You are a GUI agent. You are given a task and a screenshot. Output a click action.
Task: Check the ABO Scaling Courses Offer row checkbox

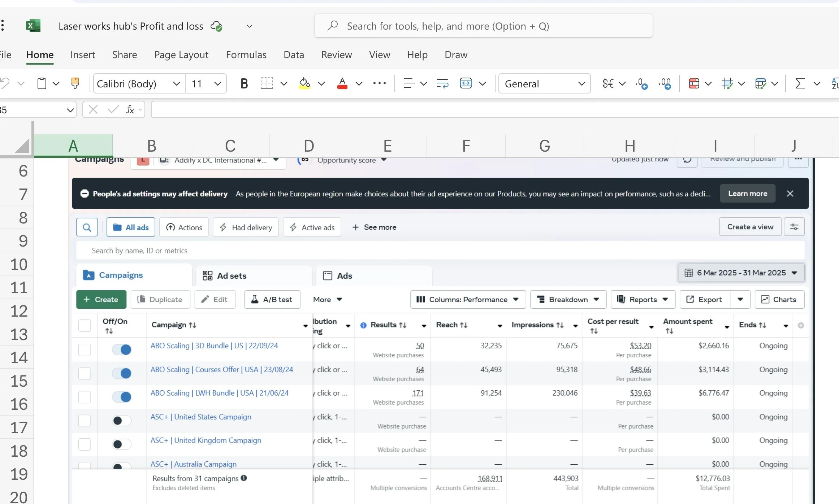point(85,373)
